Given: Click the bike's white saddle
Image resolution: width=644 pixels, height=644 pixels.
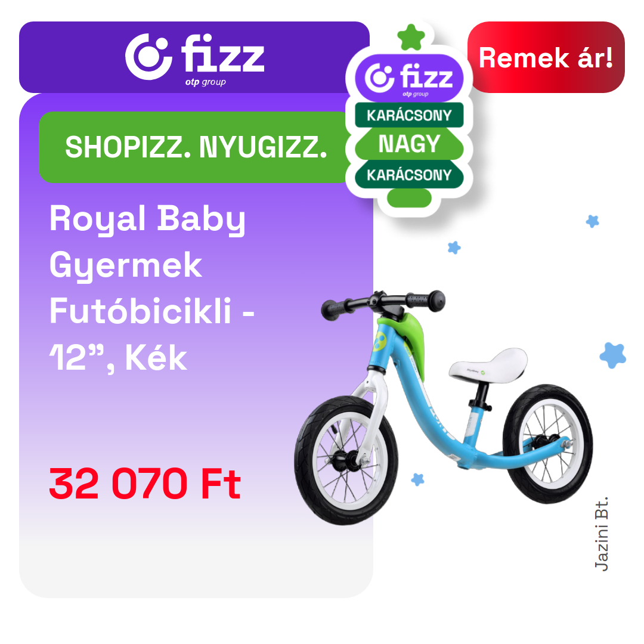Looking at the screenshot, I should [x=488, y=365].
